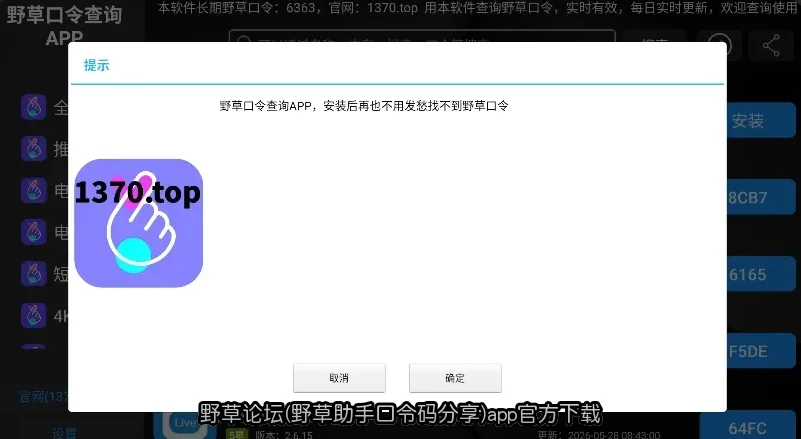Click the 1370.top app logo image
801x439 pixels.
click(138, 223)
